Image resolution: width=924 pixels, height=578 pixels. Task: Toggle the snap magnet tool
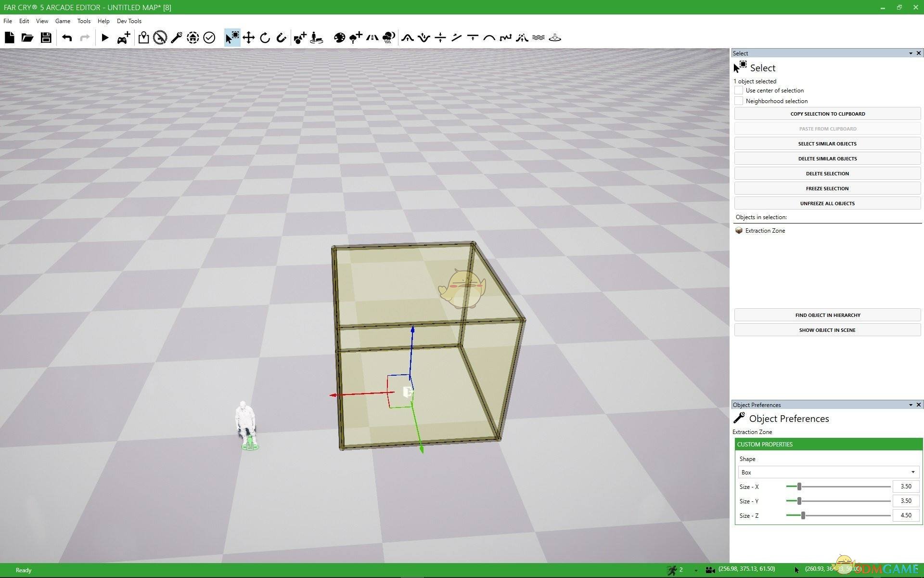[x=282, y=38]
